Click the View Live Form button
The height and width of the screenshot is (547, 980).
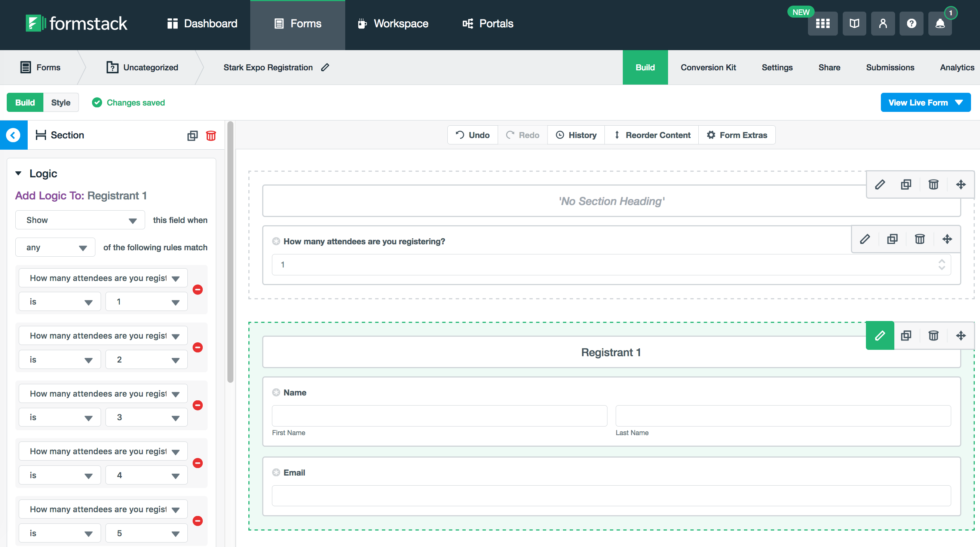point(925,103)
